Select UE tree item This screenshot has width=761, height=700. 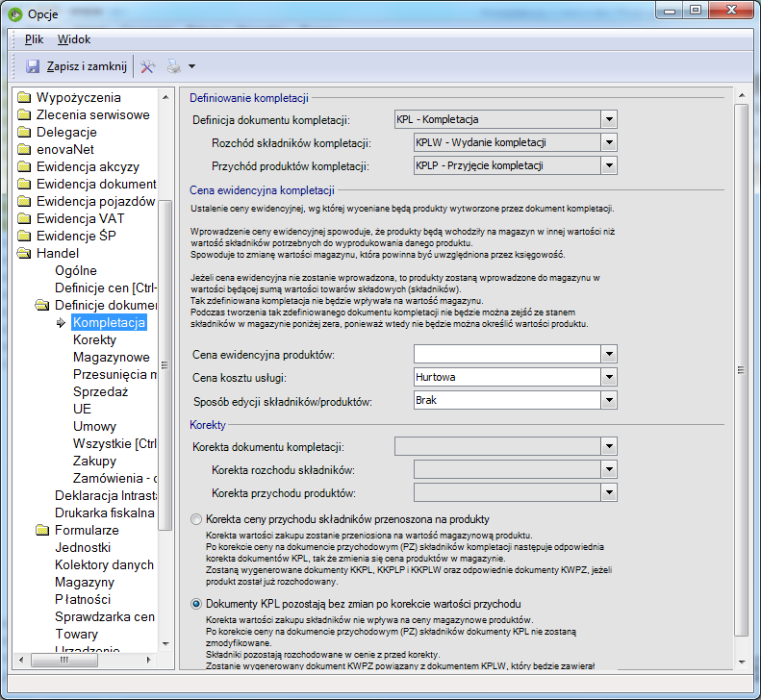point(82,409)
